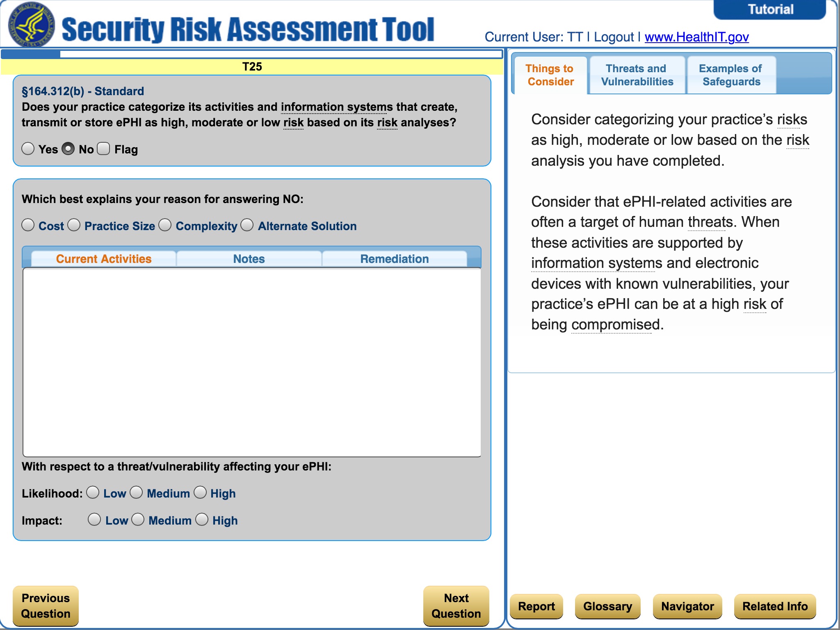Viewport: 840px width, 630px height.
Task: Go back with Previous Question button
Action: point(46,606)
